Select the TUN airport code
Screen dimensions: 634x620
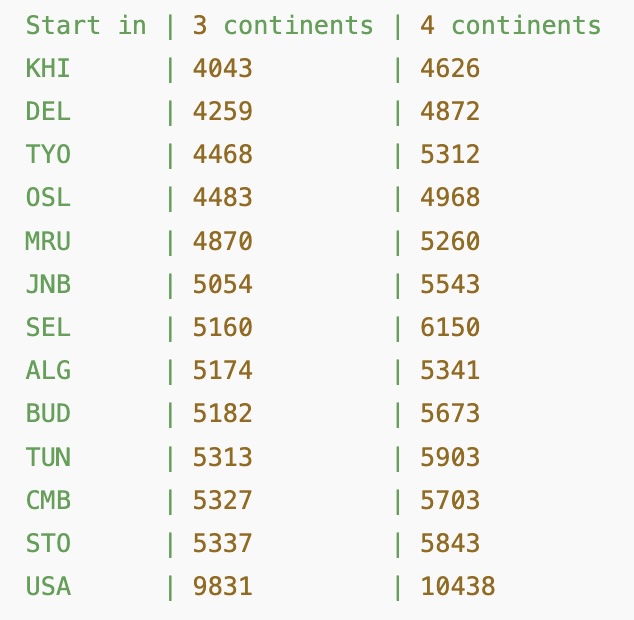[x=48, y=456]
